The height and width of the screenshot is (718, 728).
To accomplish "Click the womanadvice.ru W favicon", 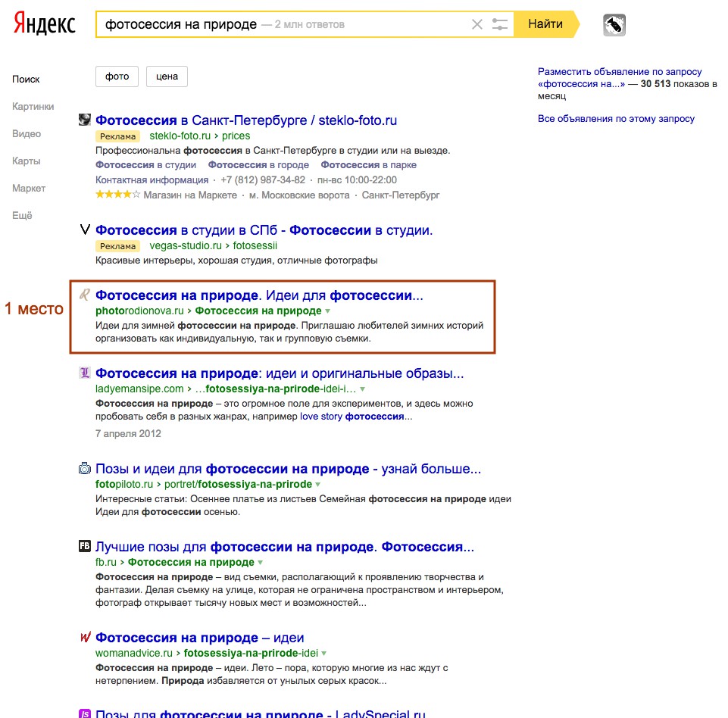I will 85,637.
